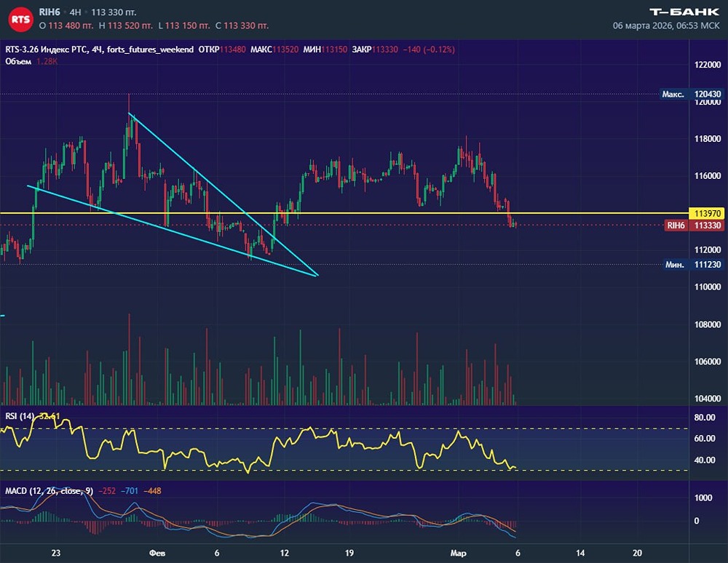728x563 pixels.
Task: Click the header close value C 113 330 пт.
Action: 242,25
